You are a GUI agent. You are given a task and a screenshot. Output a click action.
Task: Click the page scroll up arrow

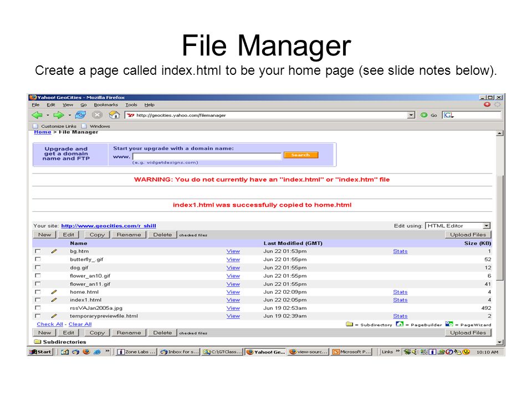[x=499, y=134]
